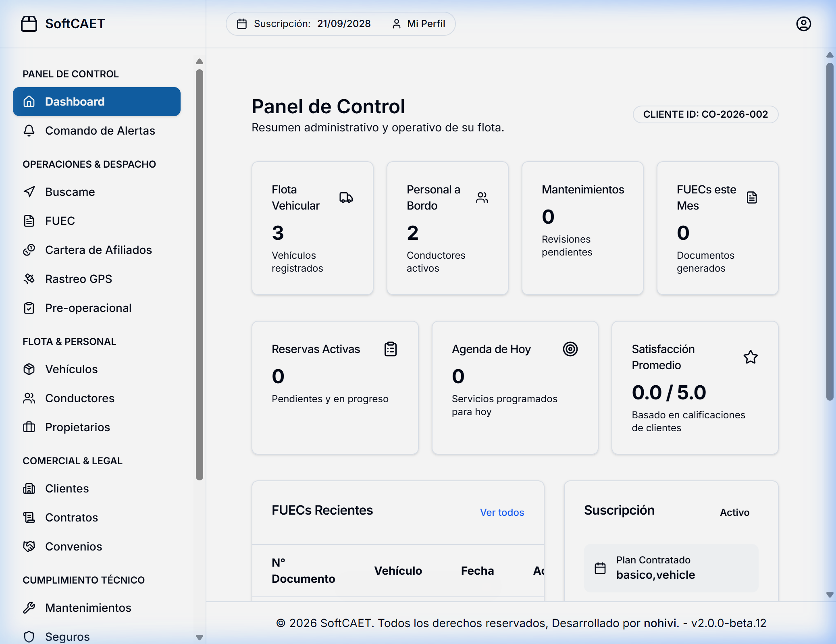Select the Dashboard menu item
The height and width of the screenshot is (644, 836).
coord(75,102)
